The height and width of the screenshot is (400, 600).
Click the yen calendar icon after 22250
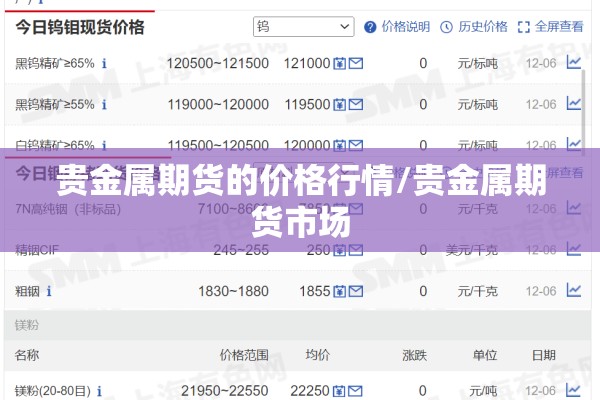[339, 391]
